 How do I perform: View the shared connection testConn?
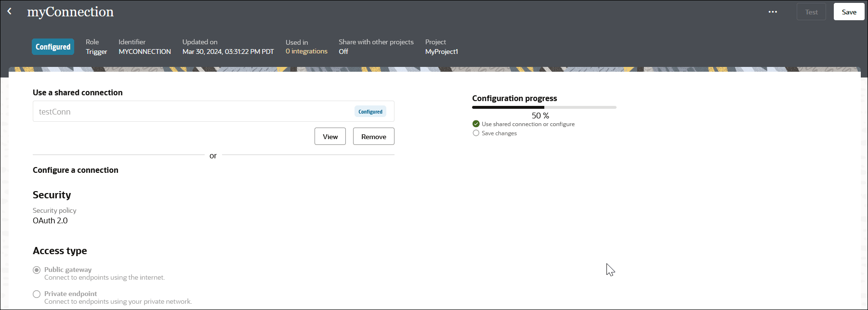(x=330, y=136)
